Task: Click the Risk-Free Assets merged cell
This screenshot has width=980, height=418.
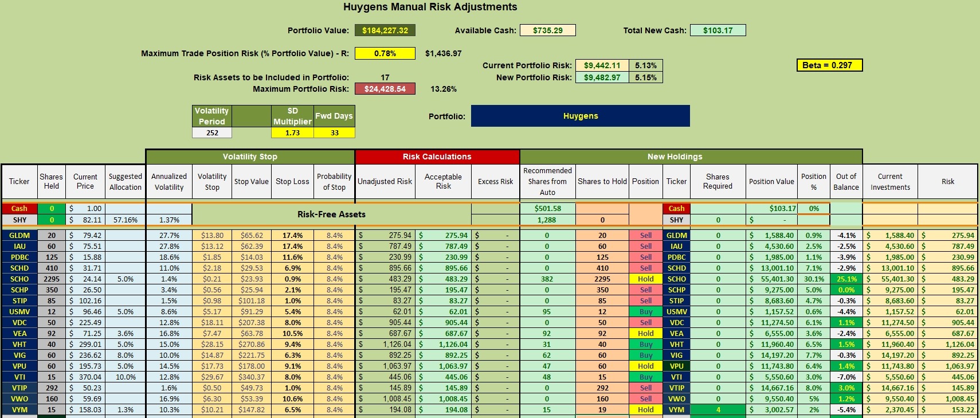Action: [331, 214]
